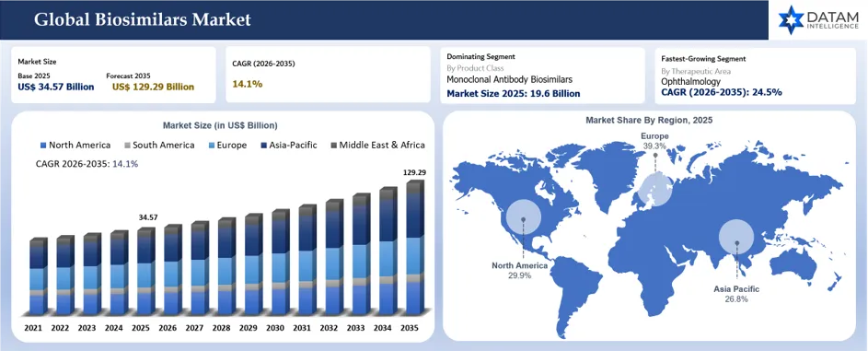Image resolution: width=868 pixels, height=351 pixels.
Task: Select the 2033 bar in the chart
Action: 362,254
